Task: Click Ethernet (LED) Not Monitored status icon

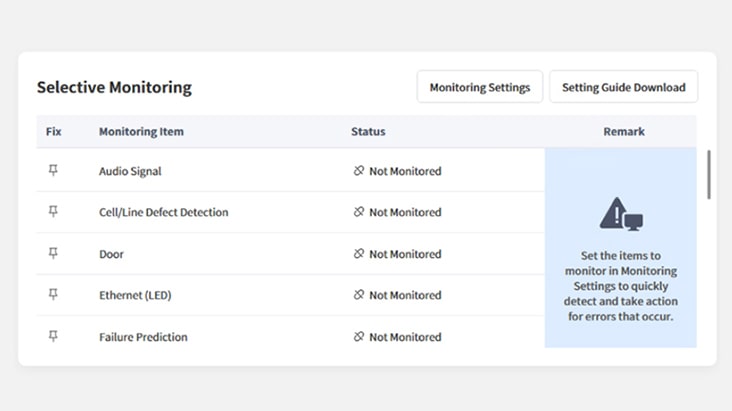Action: pyautogui.click(x=359, y=295)
